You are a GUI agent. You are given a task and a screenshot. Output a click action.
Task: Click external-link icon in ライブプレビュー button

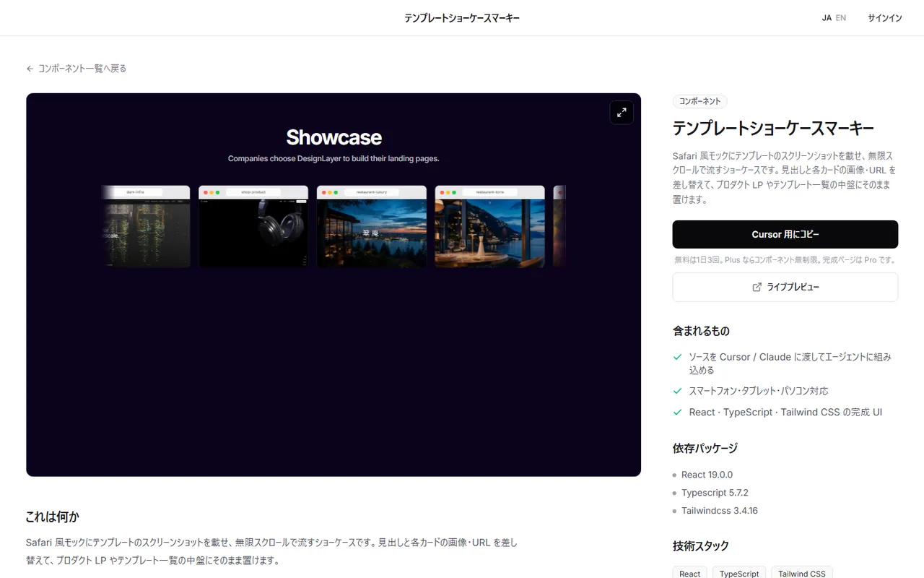757,287
